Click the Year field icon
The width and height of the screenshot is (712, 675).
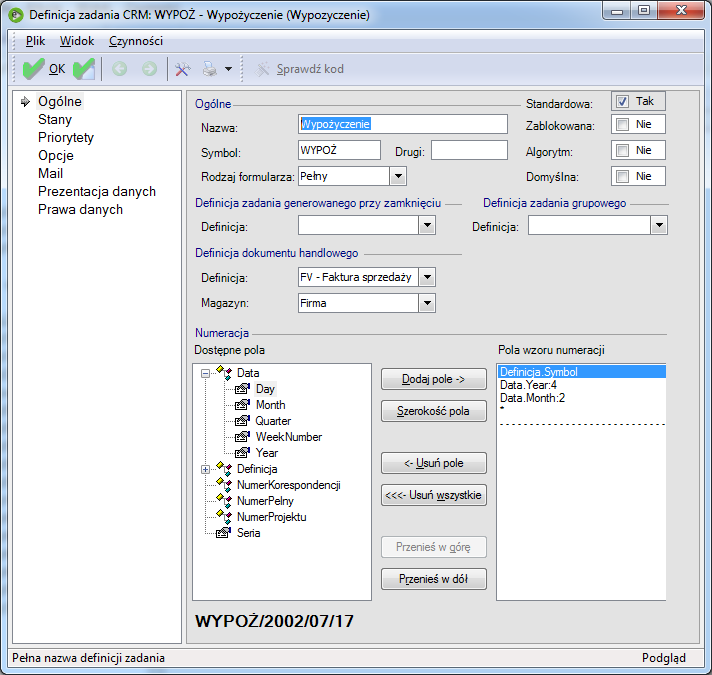tap(242, 453)
